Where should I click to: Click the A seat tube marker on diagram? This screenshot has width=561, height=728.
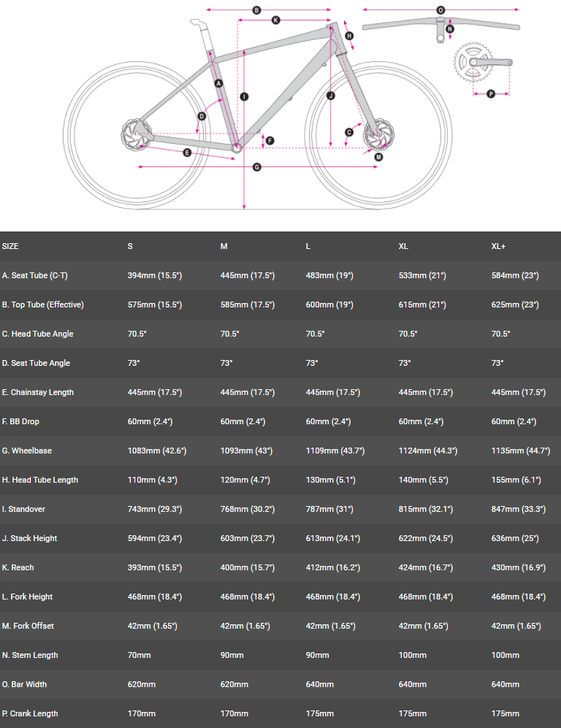click(x=218, y=84)
